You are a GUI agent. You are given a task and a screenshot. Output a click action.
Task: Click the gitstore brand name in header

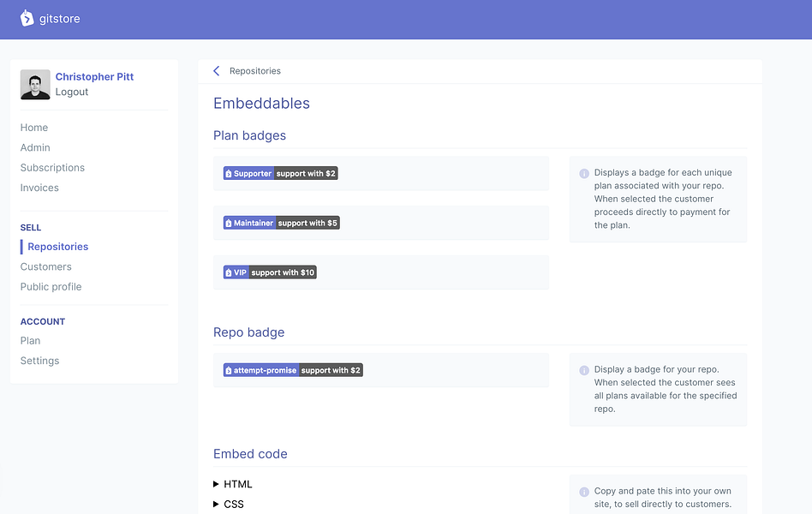60,19
